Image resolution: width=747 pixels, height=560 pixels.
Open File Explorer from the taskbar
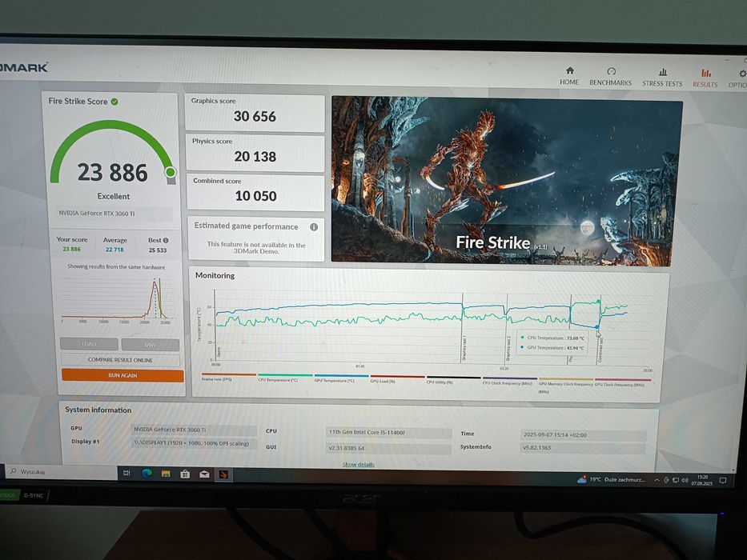pos(166,474)
